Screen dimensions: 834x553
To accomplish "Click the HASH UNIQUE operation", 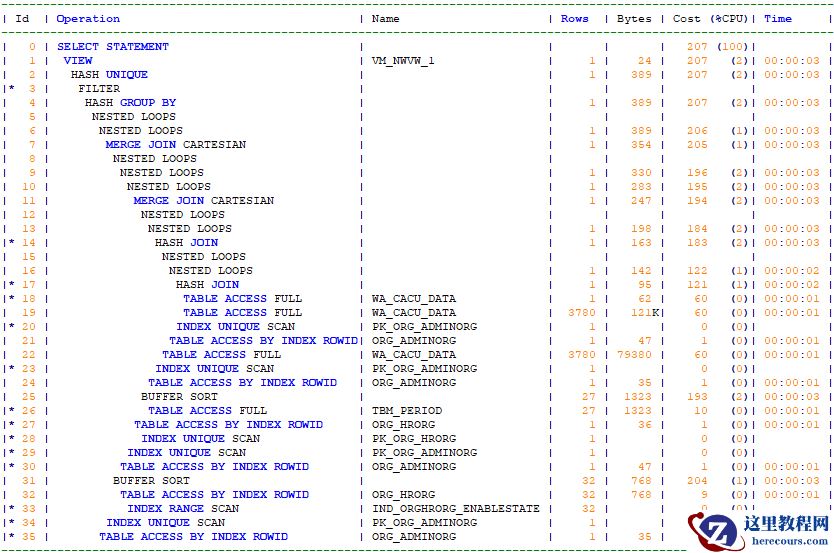I will [x=108, y=75].
